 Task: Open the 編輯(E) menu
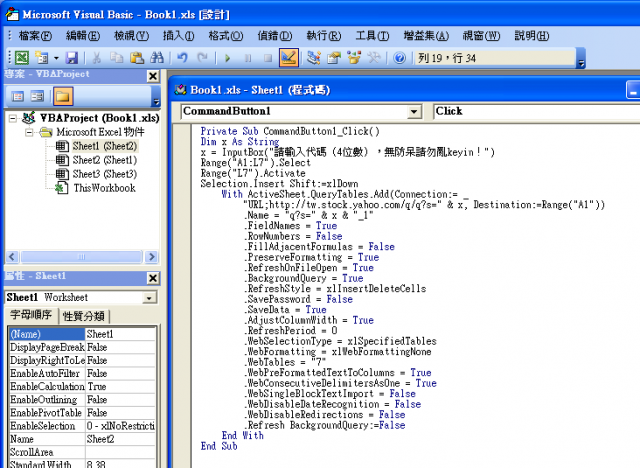tap(83, 36)
